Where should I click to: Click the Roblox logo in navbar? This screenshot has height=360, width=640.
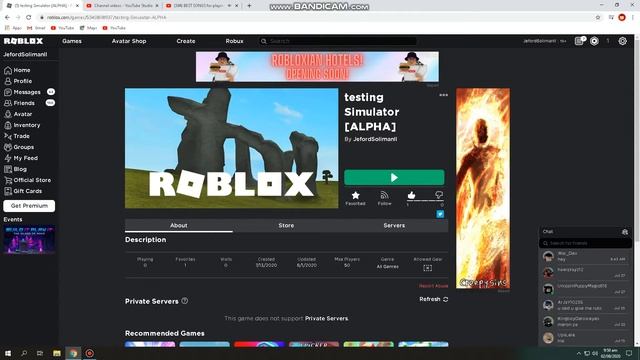click(x=23, y=41)
